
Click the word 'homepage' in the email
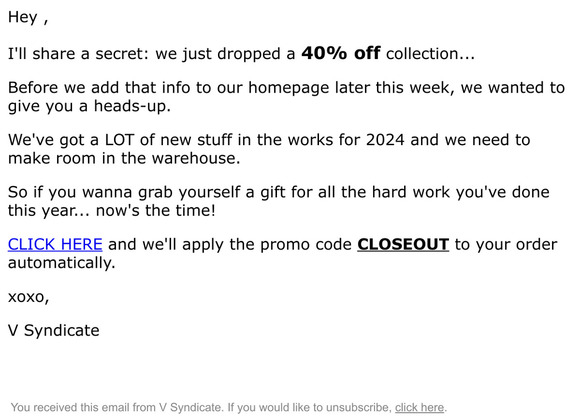click(289, 88)
